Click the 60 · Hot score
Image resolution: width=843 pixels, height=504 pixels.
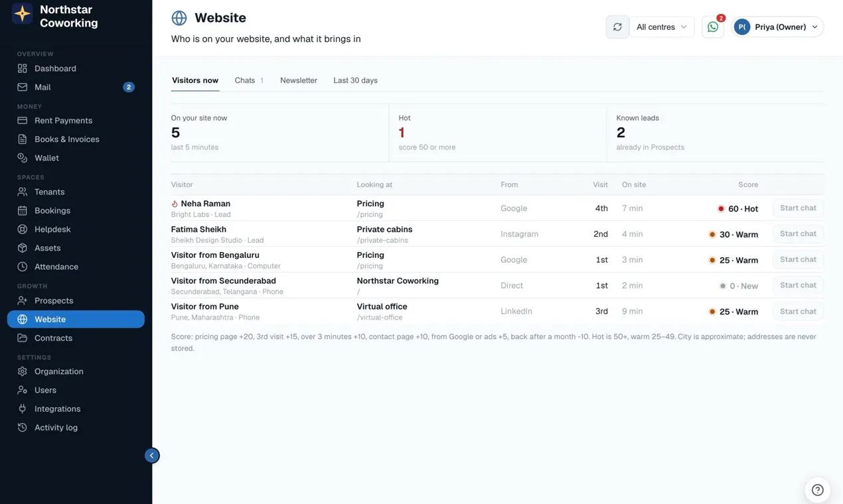(737, 209)
